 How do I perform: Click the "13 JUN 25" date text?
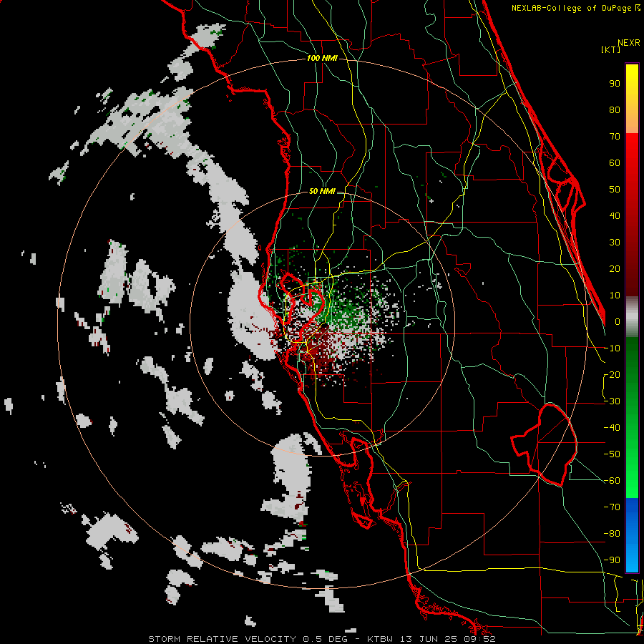coord(428,639)
